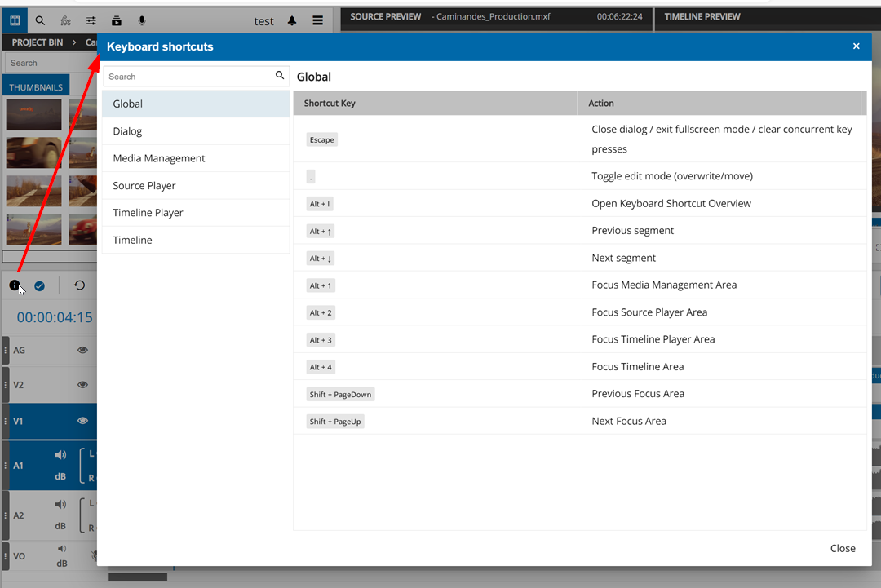Switch to the THUMBNAILS tab
Screen dimensions: 881x588
[x=36, y=87]
